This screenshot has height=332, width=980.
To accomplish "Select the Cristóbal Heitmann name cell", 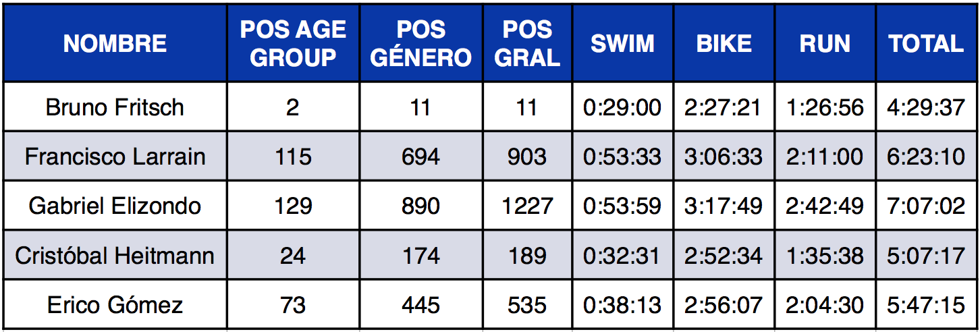I will 115,256.
